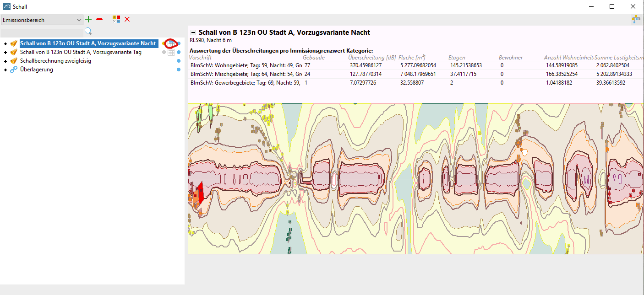Toggle the blue dot for Überlagerung
This screenshot has height=295, width=644.
pos(179,70)
